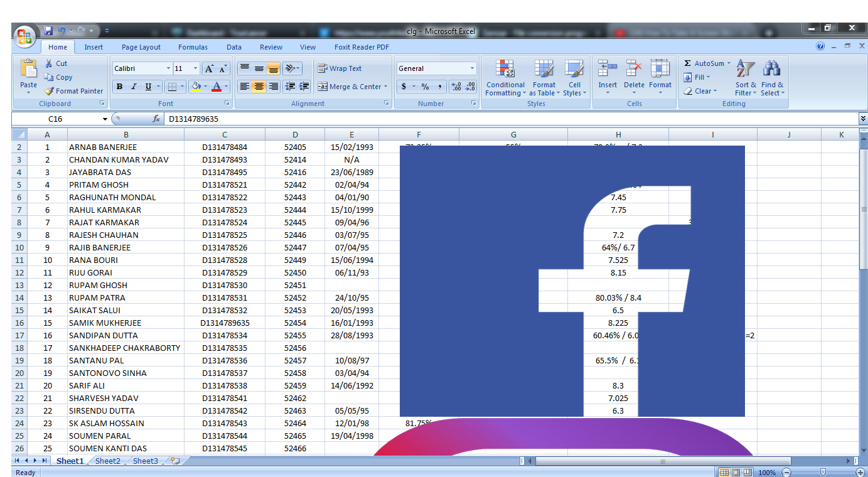Decrease font size with Shrink Font

click(223, 68)
